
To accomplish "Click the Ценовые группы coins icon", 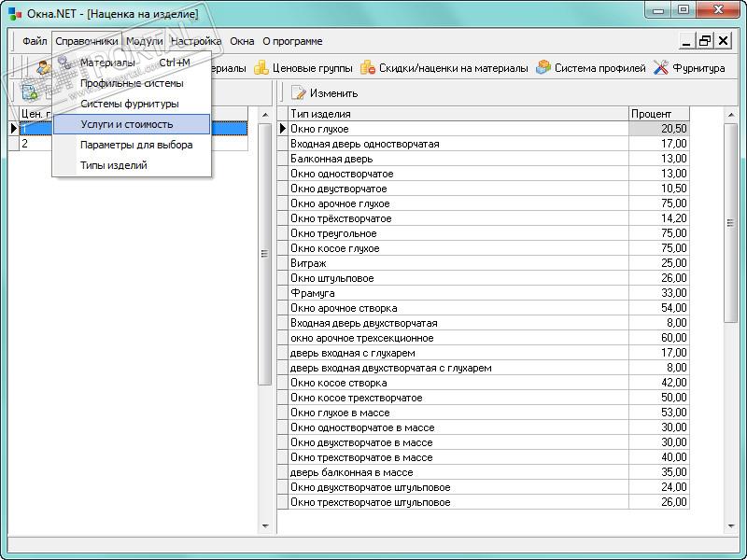I will [x=261, y=67].
